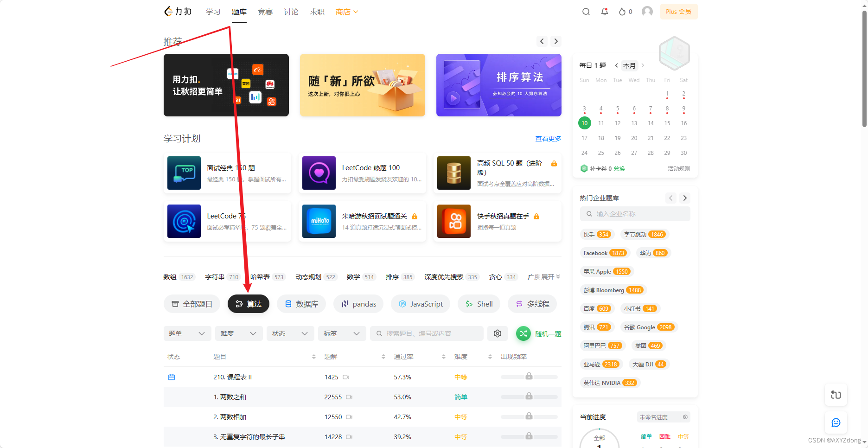Open the 讨论 navigation tab

click(291, 12)
